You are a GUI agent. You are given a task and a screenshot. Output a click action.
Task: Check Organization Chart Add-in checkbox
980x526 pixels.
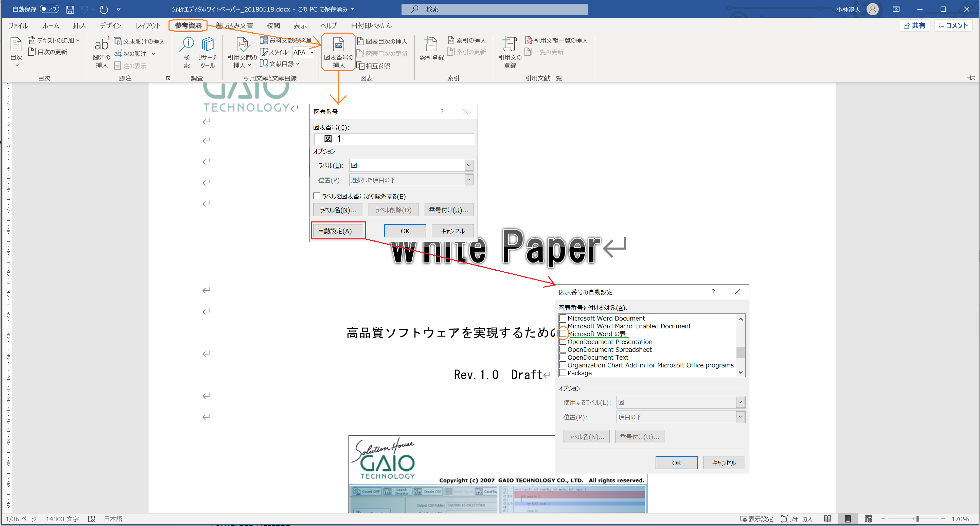563,365
